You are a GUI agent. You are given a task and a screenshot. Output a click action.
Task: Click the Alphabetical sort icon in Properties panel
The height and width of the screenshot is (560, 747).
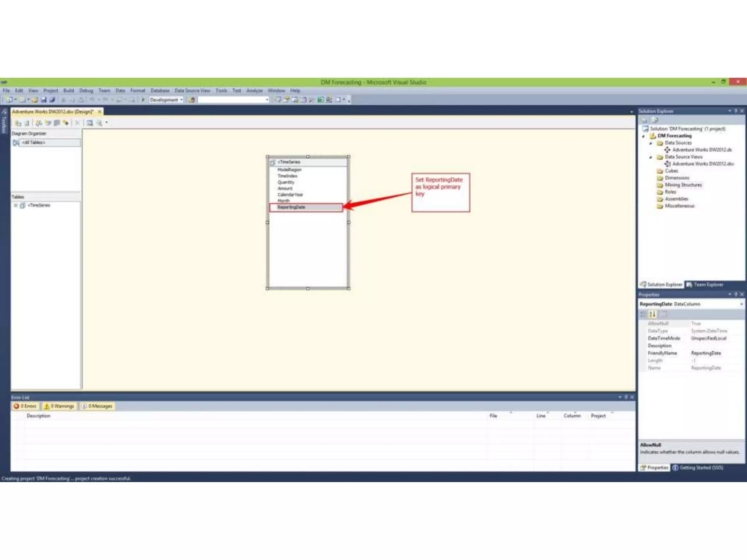click(x=653, y=314)
